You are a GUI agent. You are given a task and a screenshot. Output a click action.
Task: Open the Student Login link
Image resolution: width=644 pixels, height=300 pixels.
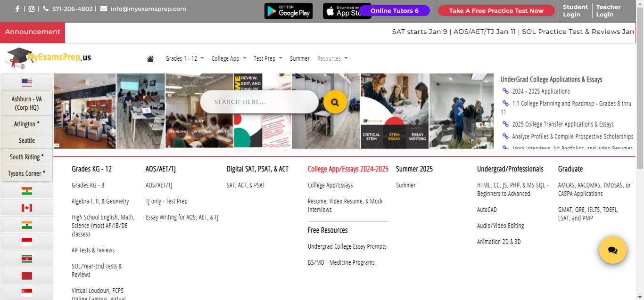[x=575, y=10]
